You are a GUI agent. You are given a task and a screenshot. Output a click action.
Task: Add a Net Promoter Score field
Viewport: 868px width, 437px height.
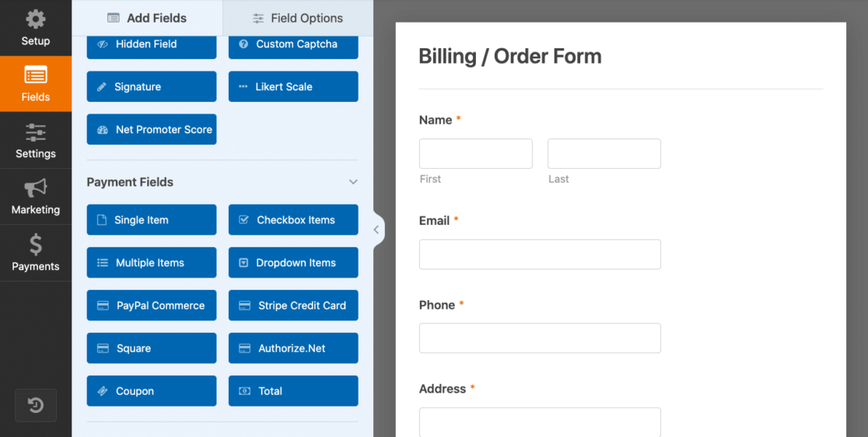pyautogui.click(x=152, y=129)
